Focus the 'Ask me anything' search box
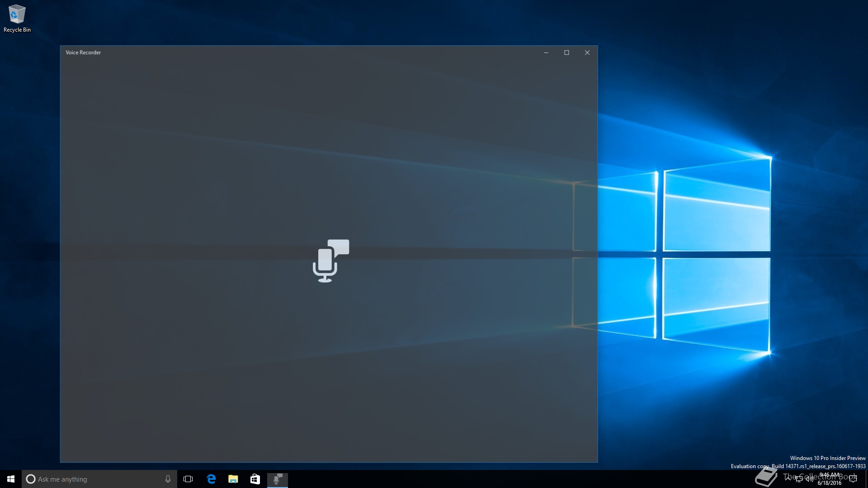 pos(99,479)
